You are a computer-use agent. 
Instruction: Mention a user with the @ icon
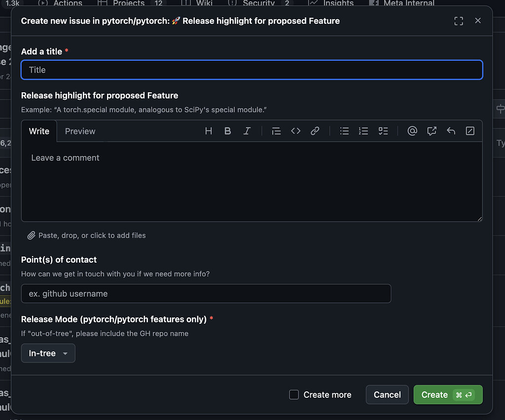412,131
